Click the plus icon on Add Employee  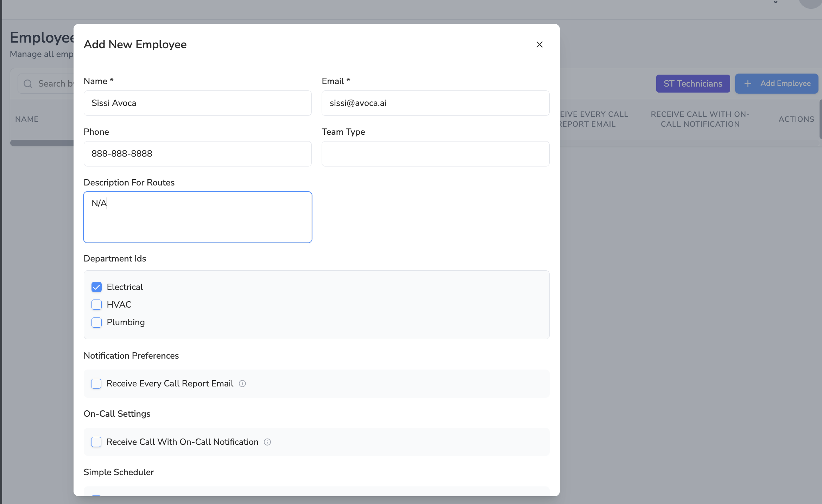(x=748, y=84)
